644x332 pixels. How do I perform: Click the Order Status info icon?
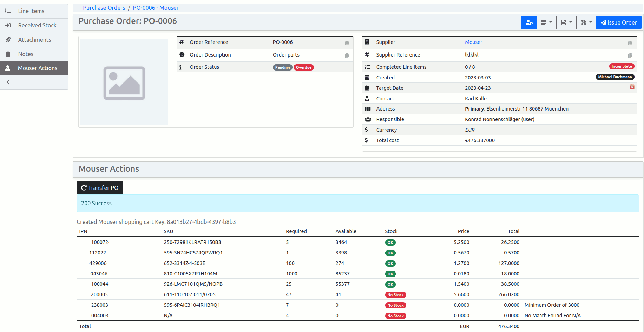coord(180,67)
